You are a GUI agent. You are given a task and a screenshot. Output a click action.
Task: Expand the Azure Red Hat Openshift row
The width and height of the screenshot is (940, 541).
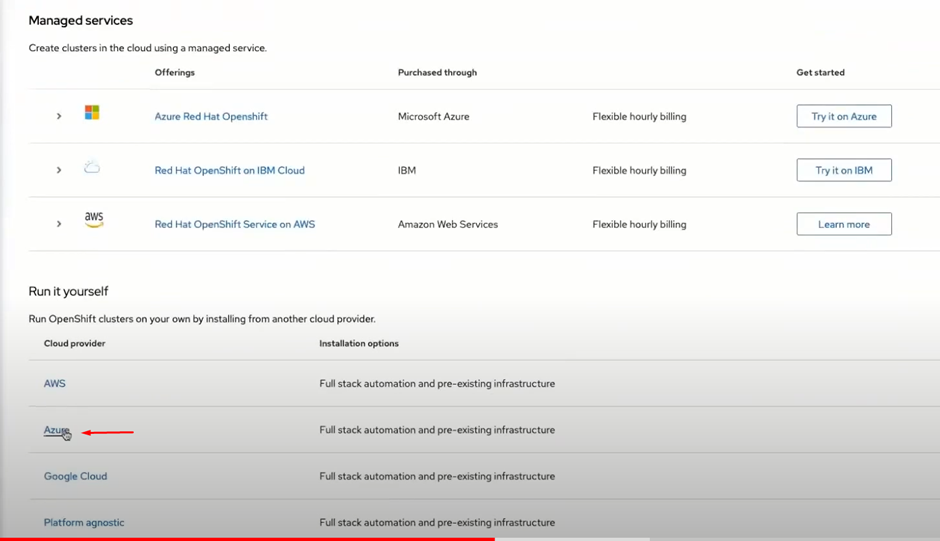tap(59, 116)
